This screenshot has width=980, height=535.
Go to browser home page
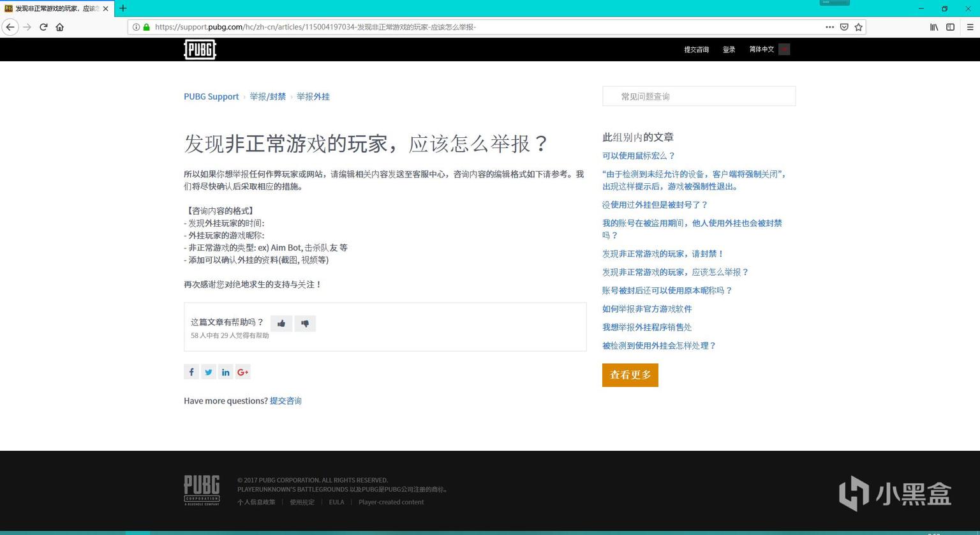60,27
